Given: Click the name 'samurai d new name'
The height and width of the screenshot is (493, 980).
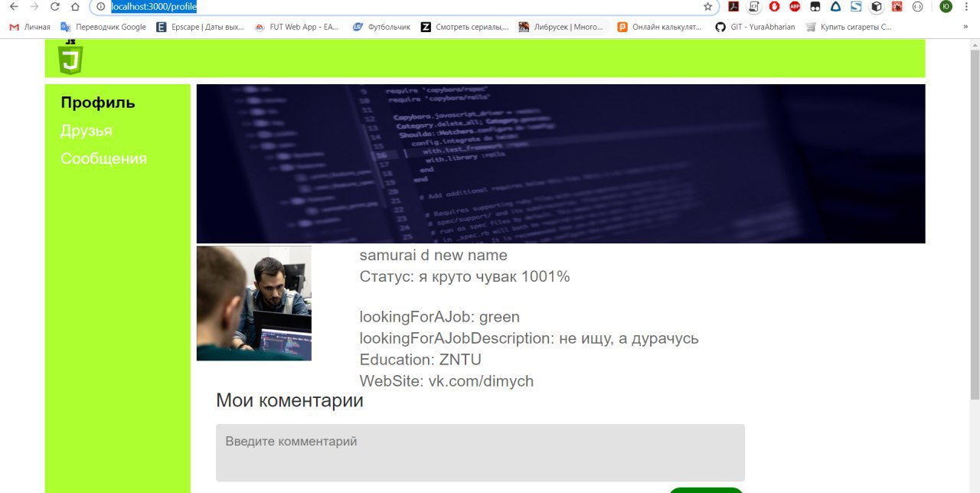Looking at the screenshot, I should (433, 255).
